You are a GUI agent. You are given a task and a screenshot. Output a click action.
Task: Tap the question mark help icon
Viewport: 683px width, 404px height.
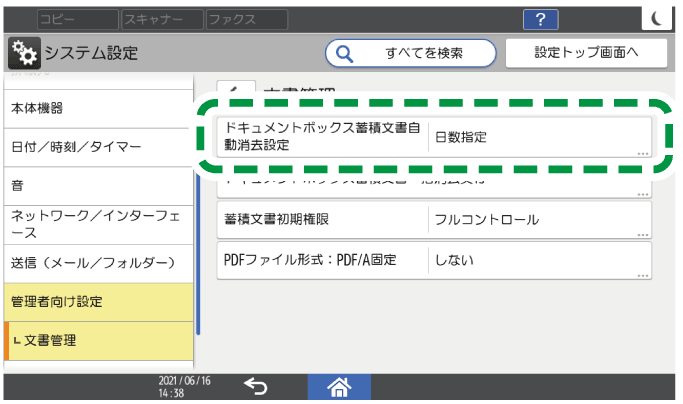(x=541, y=20)
